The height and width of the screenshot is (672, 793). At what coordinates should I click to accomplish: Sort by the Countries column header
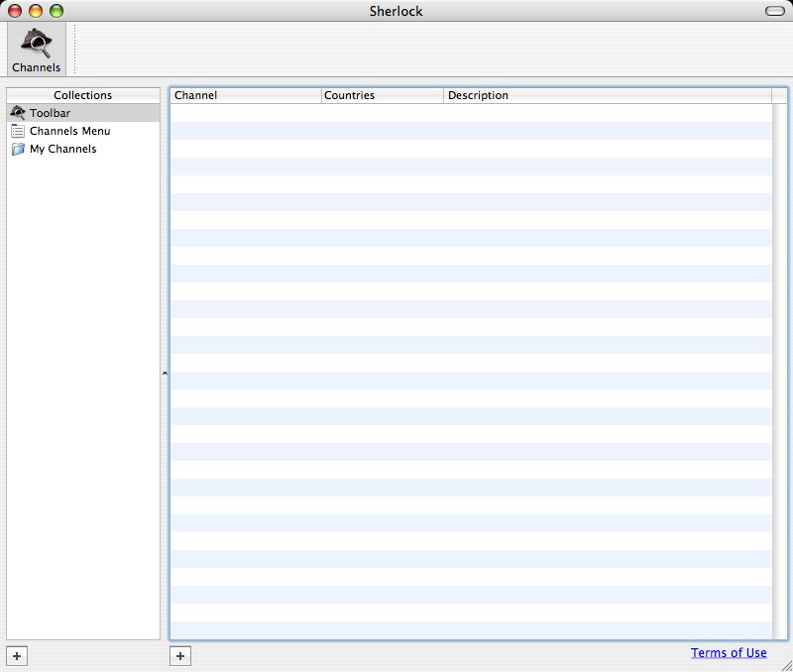click(383, 95)
